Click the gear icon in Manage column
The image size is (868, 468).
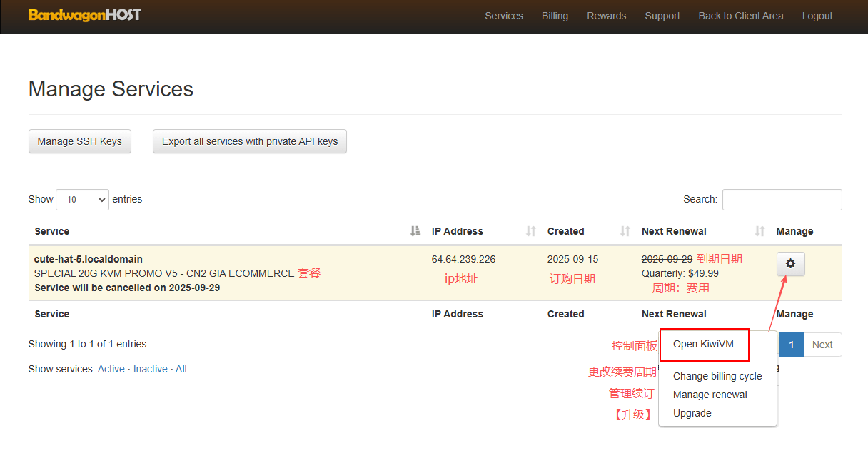tap(790, 264)
